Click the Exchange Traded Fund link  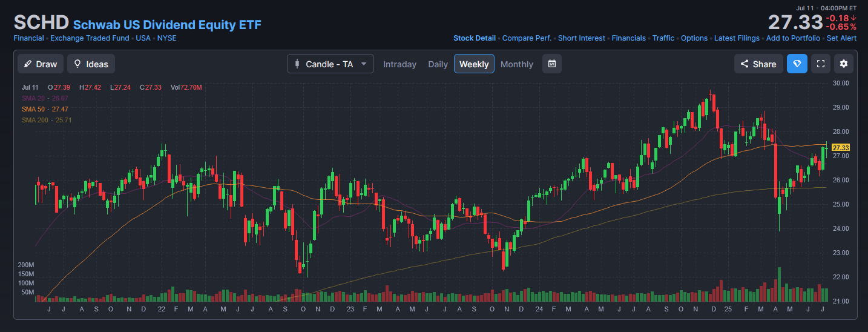(x=90, y=38)
